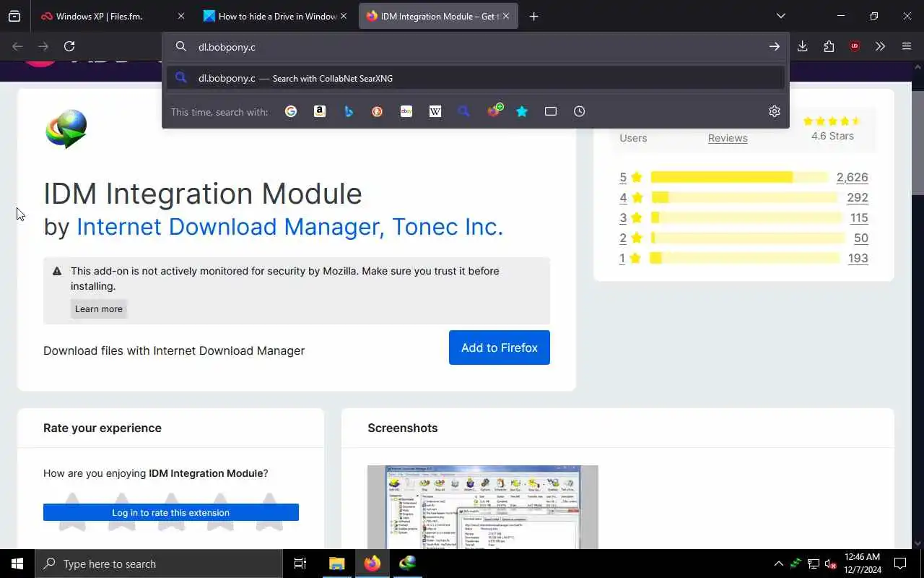The width and height of the screenshot is (924, 578).
Task: Open the Windows Start menu
Action: (x=17, y=564)
